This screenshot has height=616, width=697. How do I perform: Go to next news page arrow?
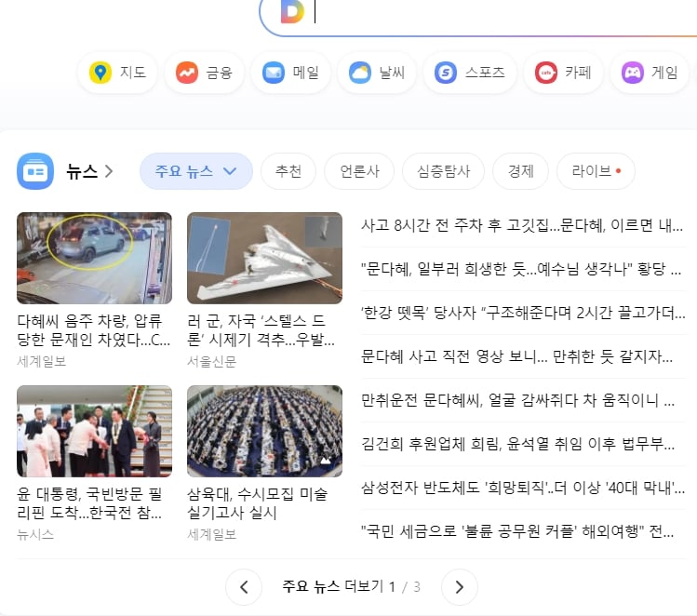(x=460, y=587)
